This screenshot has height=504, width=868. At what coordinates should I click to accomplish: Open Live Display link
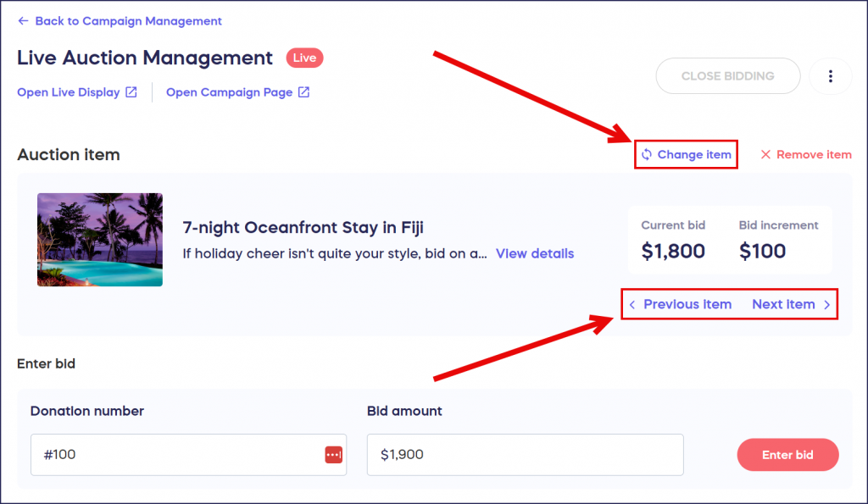pyautogui.click(x=69, y=92)
